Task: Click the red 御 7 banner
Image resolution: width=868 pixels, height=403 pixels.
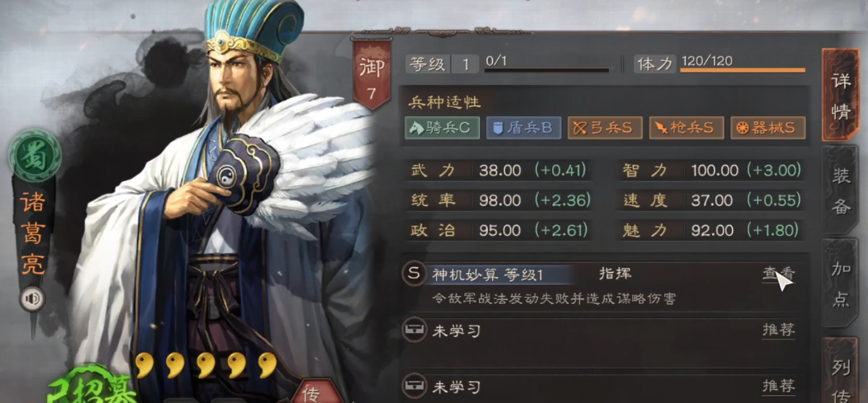Action: click(x=372, y=73)
